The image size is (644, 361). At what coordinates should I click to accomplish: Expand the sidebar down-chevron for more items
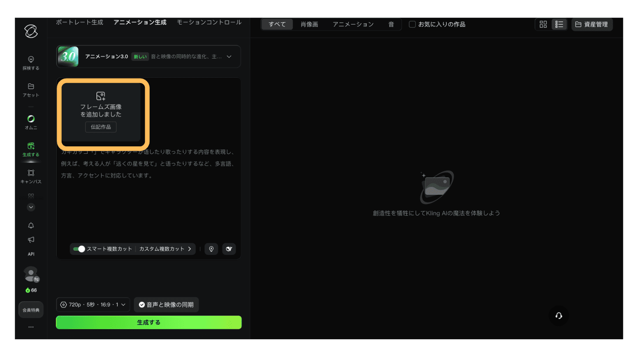click(x=31, y=207)
